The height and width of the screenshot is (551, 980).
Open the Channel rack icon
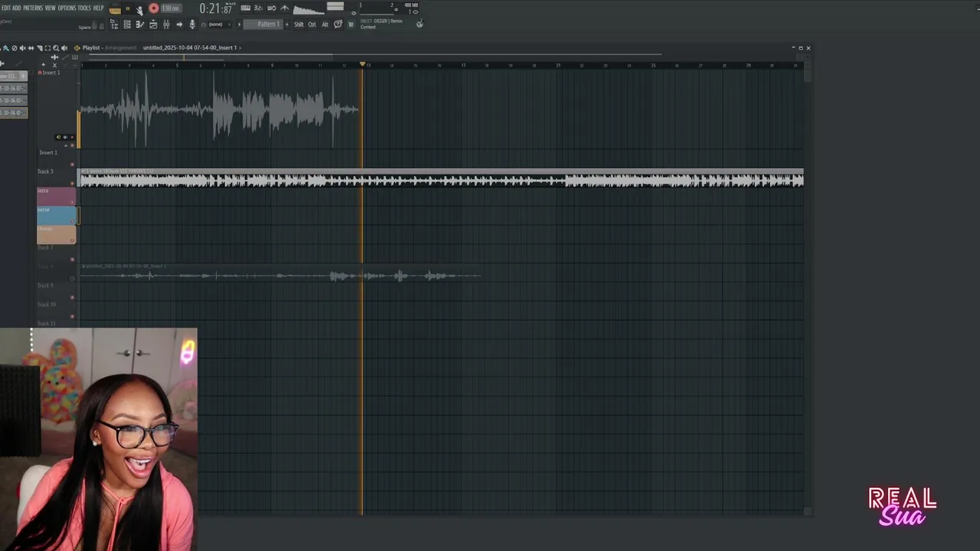pos(127,24)
